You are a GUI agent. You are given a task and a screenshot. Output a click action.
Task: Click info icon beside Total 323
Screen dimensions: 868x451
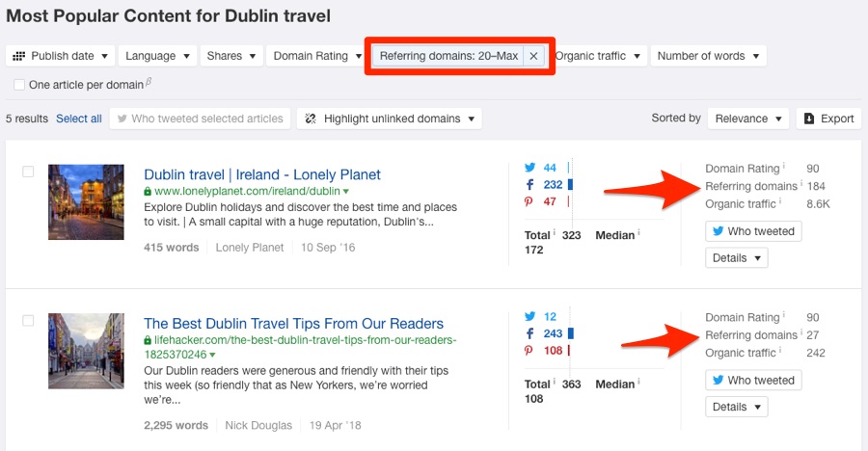[555, 232]
